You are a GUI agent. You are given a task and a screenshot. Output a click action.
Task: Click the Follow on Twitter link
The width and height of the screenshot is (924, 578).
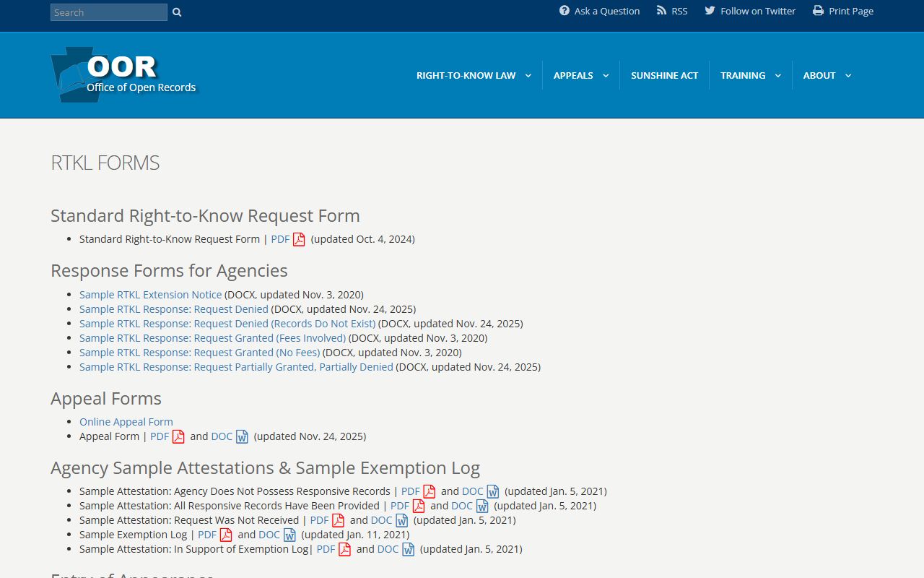tap(758, 11)
